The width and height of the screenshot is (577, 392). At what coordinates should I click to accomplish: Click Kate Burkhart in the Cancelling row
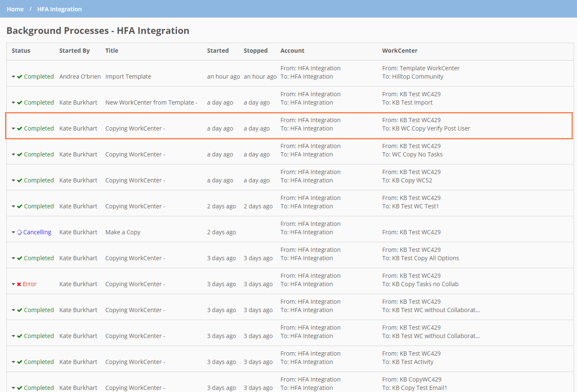[x=78, y=232]
